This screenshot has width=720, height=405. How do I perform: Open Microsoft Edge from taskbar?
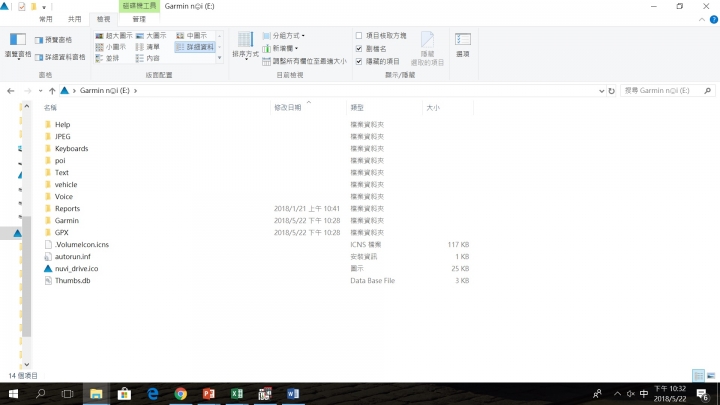(x=152, y=394)
